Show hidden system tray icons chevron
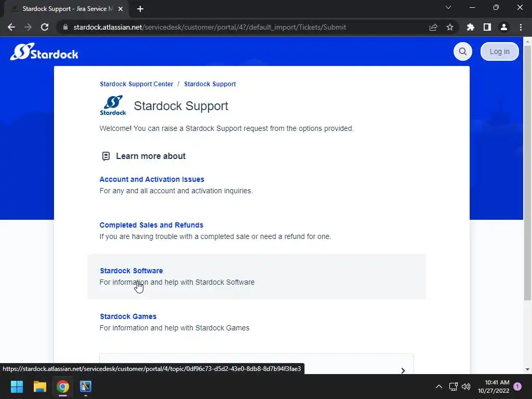 click(438, 387)
